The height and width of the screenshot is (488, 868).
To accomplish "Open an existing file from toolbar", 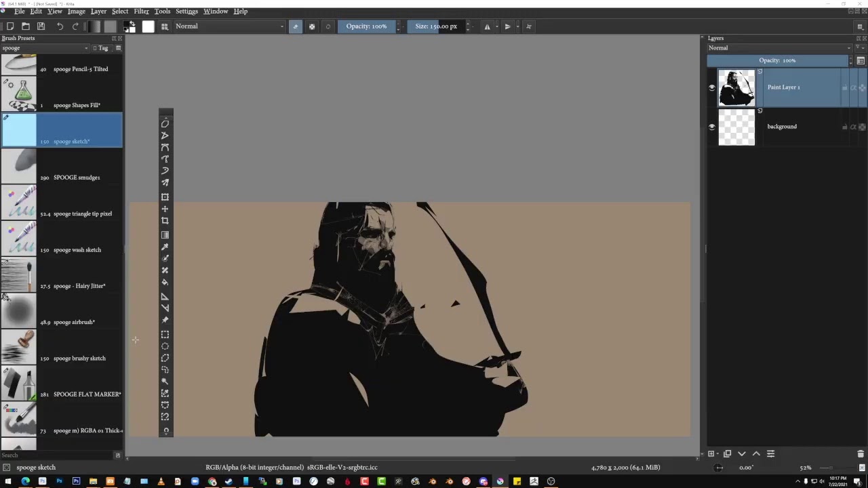I will [x=25, y=26].
